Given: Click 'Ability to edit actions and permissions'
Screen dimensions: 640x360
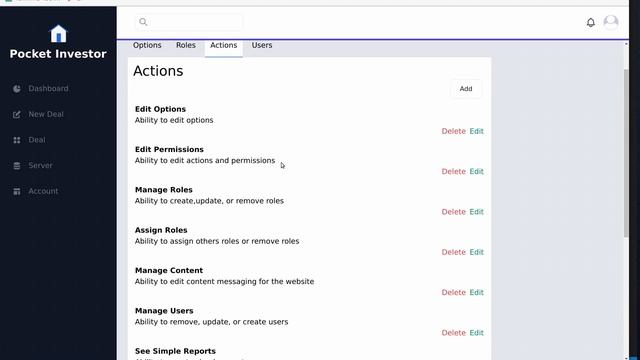Looking at the screenshot, I should (205, 160).
